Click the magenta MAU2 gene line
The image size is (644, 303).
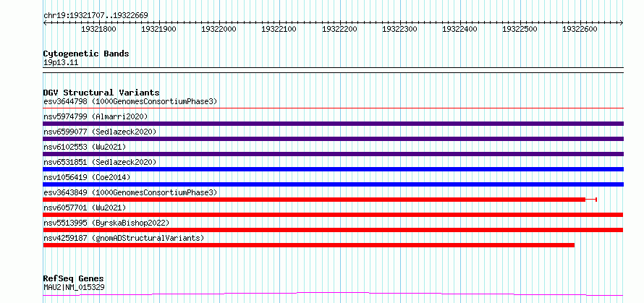coord(333,294)
